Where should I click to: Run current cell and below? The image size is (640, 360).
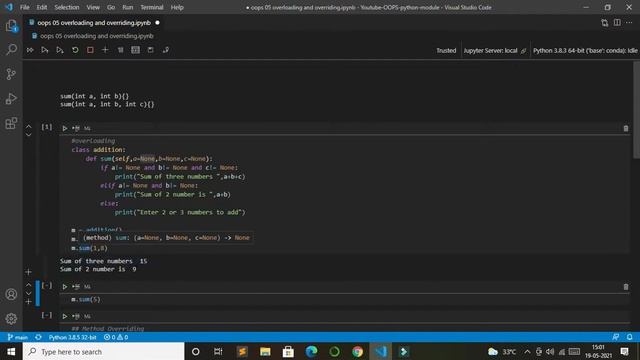pos(60,50)
